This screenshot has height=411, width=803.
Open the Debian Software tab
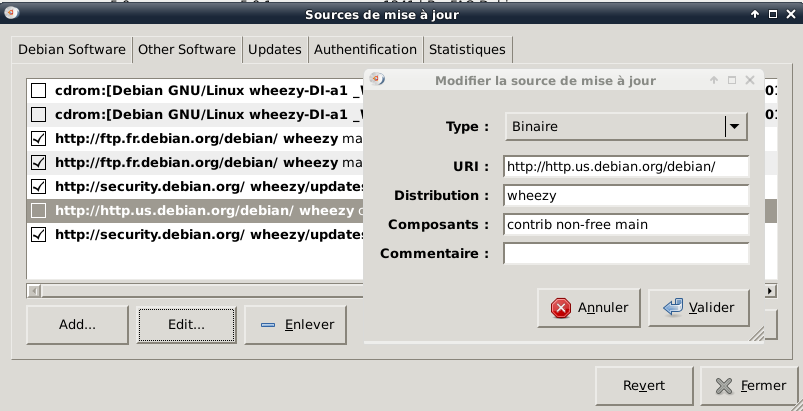pyautogui.click(x=72, y=50)
